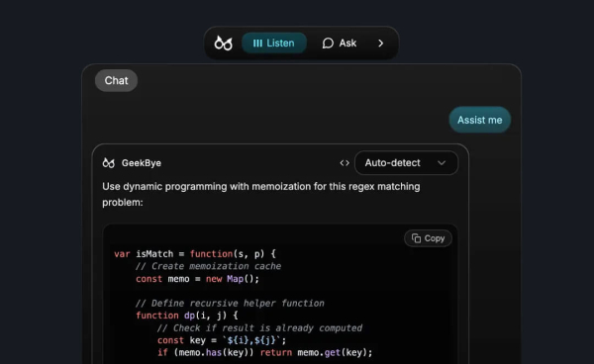
Task: Toggle the Listen button
Action: point(274,44)
